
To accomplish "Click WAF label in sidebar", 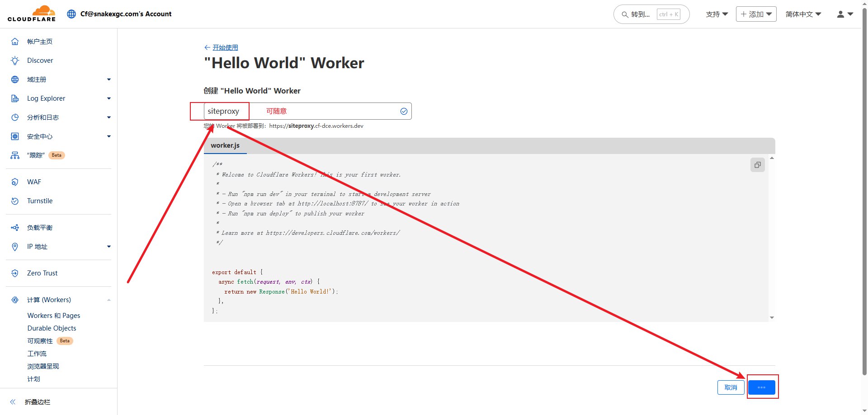I will click(34, 182).
